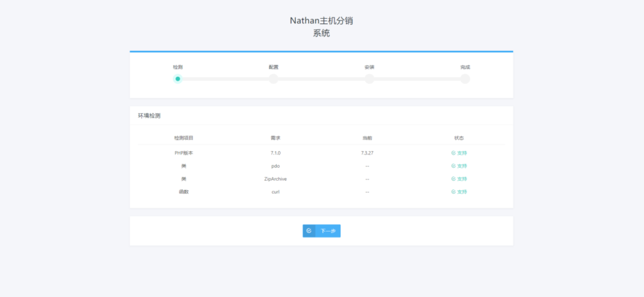Viewport: 644px width, 297px height.
Task: Click the ZipArchive requirement cell
Action: 275,179
